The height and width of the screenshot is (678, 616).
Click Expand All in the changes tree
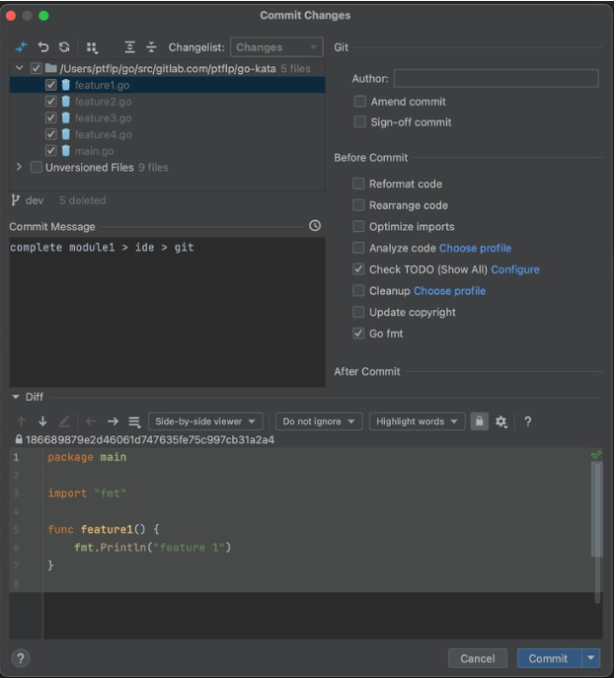(x=130, y=47)
